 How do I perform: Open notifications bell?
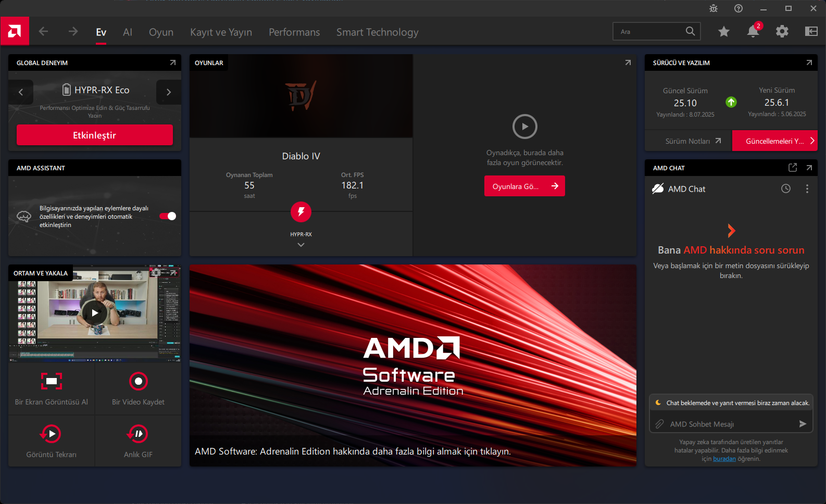click(x=753, y=31)
